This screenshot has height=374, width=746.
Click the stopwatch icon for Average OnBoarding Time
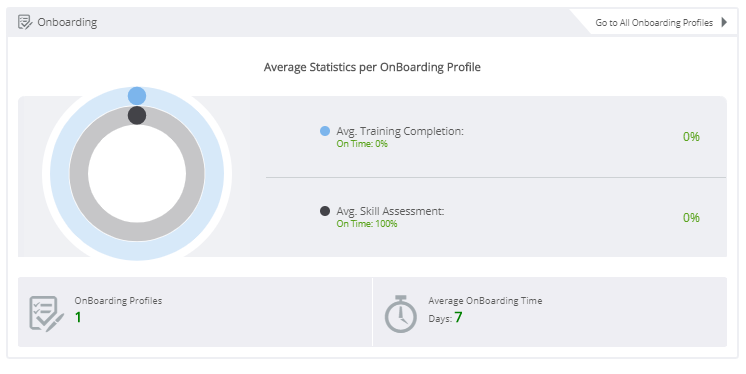tap(401, 314)
